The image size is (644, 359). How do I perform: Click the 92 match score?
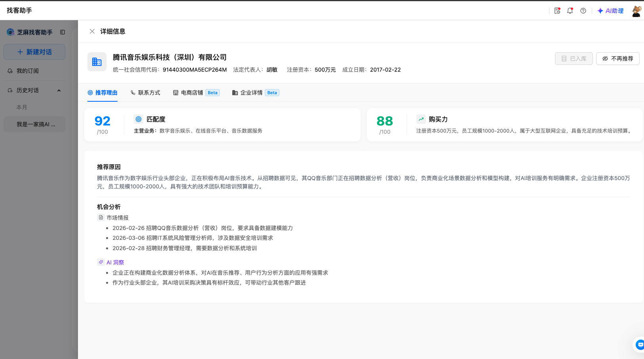coord(103,121)
